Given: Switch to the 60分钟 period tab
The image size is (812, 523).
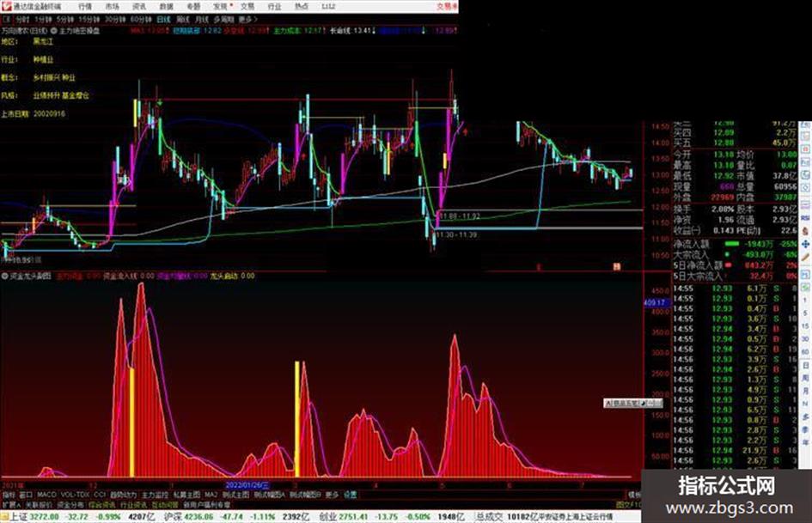Looking at the screenshot, I should click(x=141, y=20).
